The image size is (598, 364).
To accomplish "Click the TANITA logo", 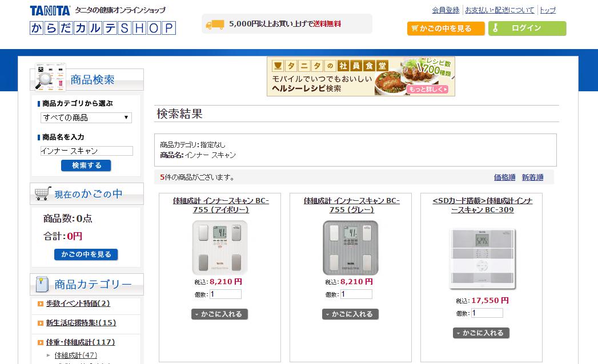I will pyautogui.click(x=50, y=10).
